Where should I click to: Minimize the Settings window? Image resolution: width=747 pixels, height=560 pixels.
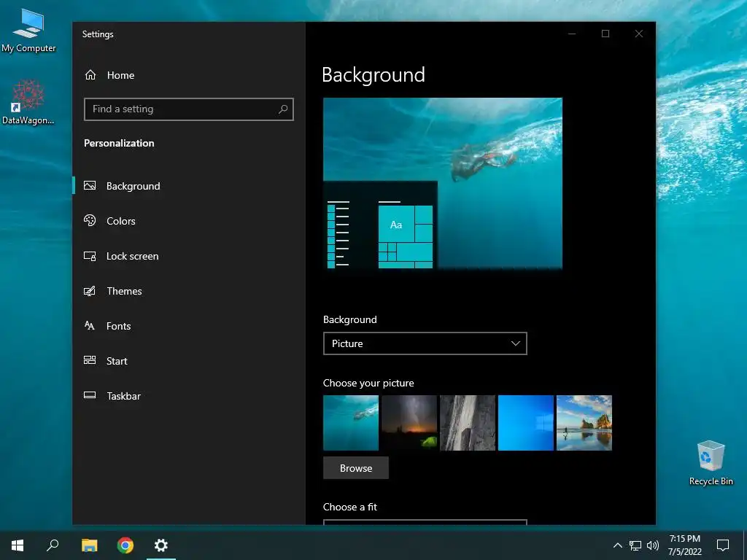(572, 34)
